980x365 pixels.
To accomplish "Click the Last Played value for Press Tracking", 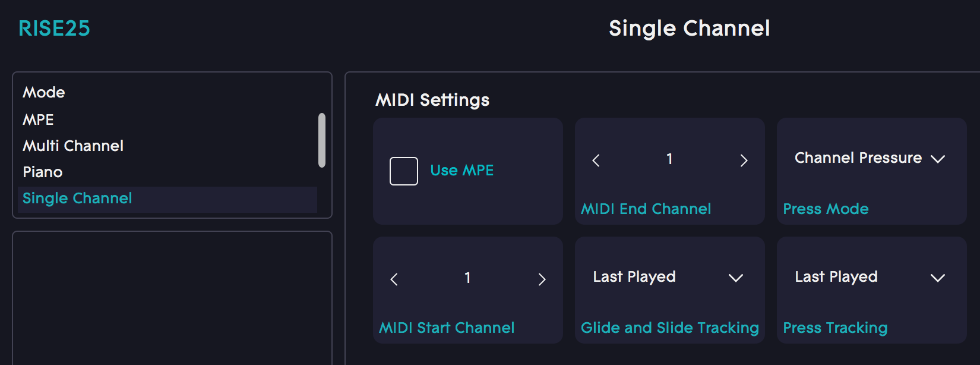I will 835,276.
